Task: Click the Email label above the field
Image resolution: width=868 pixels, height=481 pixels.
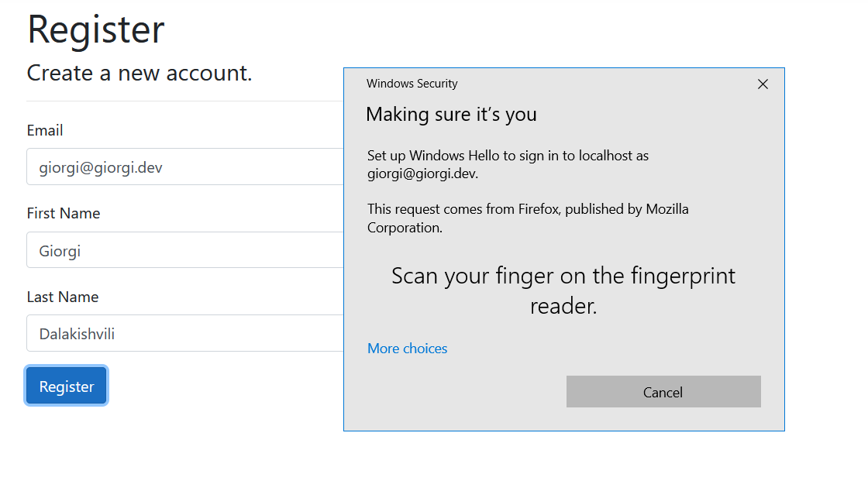Action: (45, 130)
